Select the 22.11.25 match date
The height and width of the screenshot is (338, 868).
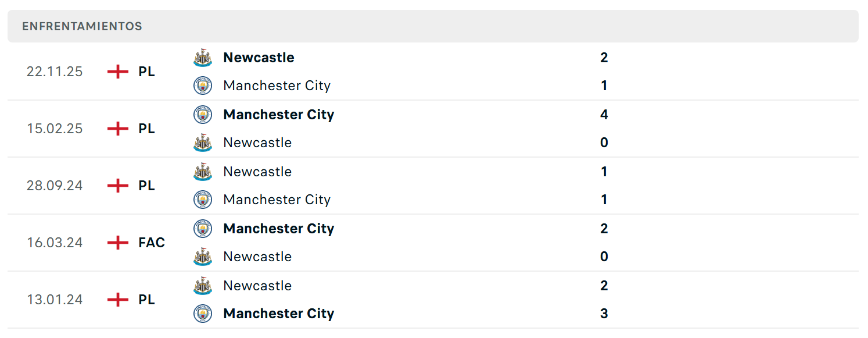[x=55, y=72]
